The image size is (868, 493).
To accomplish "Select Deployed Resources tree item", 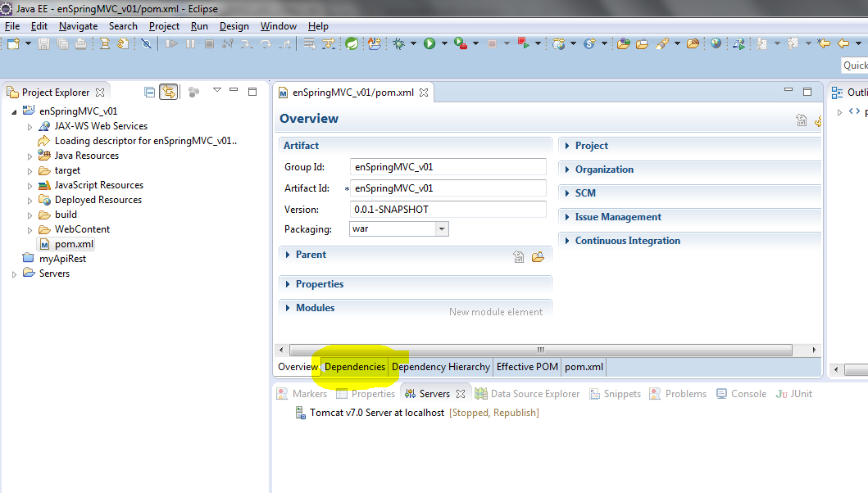I will click(x=98, y=200).
